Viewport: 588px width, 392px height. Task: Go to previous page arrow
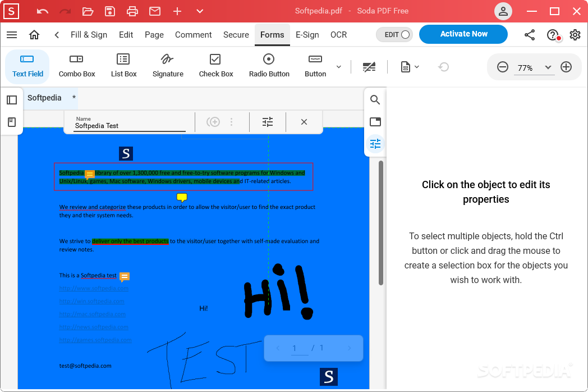tap(278, 348)
